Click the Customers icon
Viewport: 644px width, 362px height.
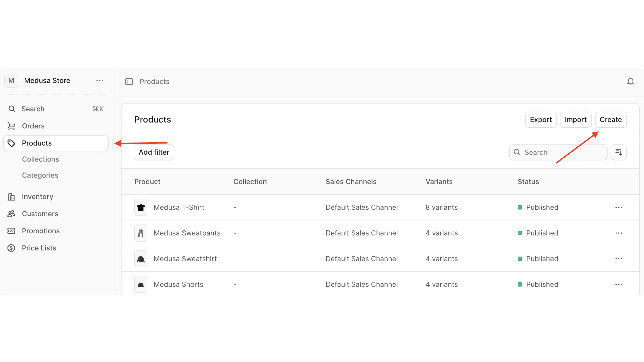11,214
